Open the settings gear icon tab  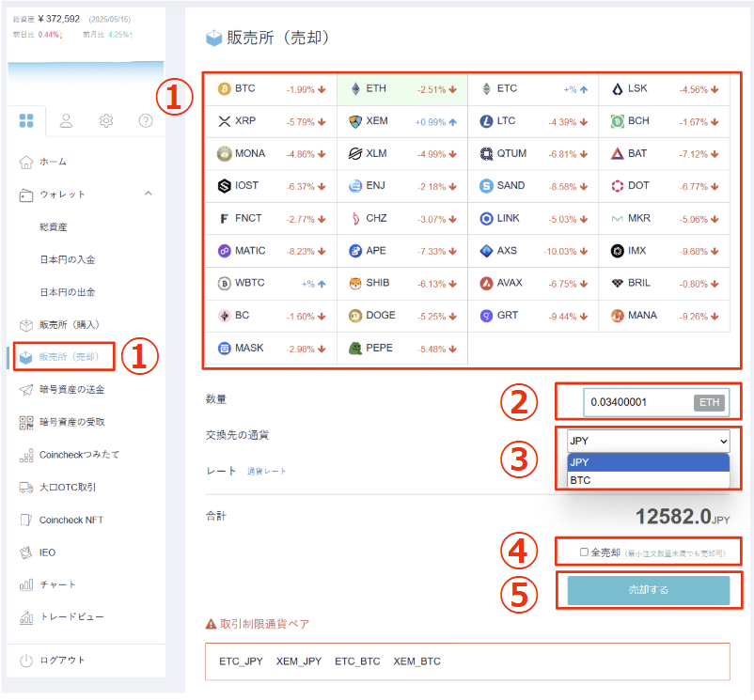pyautogui.click(x=106, y=120)
